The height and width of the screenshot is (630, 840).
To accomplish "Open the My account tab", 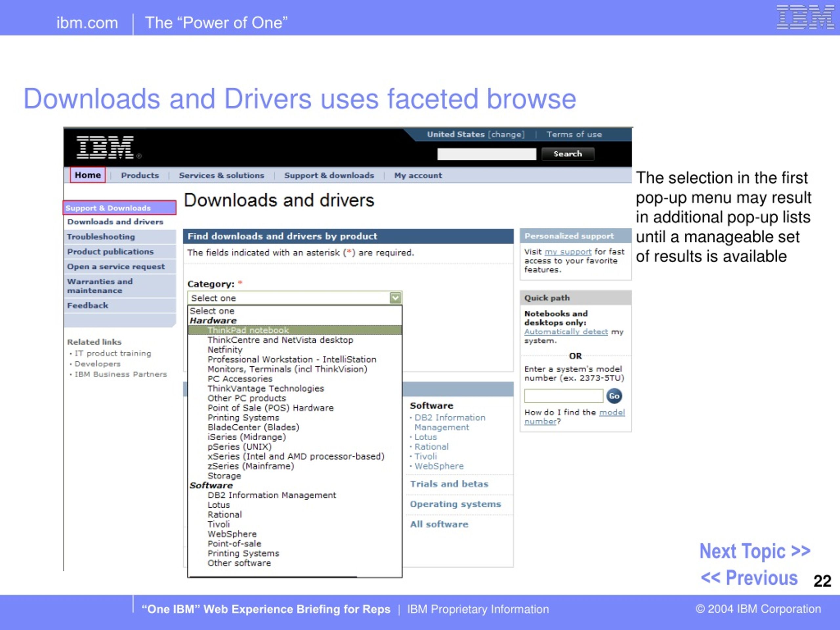I will (x=418, y=176).
